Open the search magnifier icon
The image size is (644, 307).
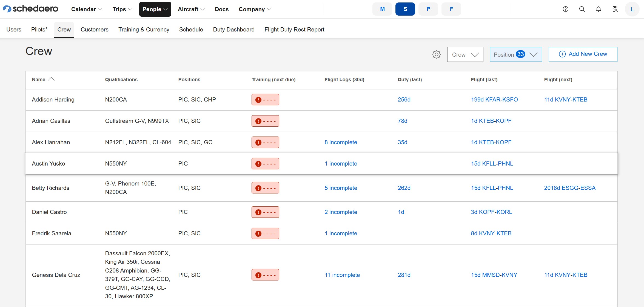[582, 9]
